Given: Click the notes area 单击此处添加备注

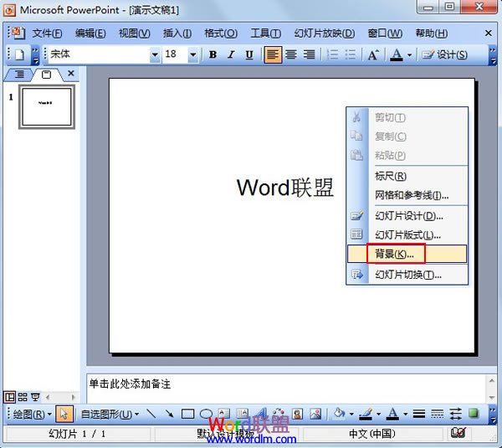Looking at the screenshot, I should [287, 389].
